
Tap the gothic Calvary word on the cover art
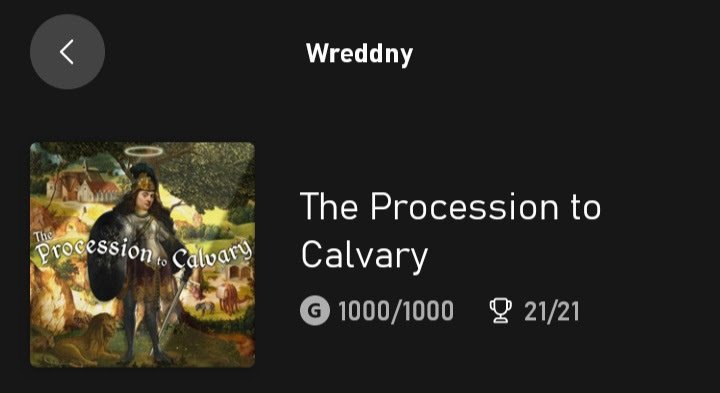(x=212, y=255)
